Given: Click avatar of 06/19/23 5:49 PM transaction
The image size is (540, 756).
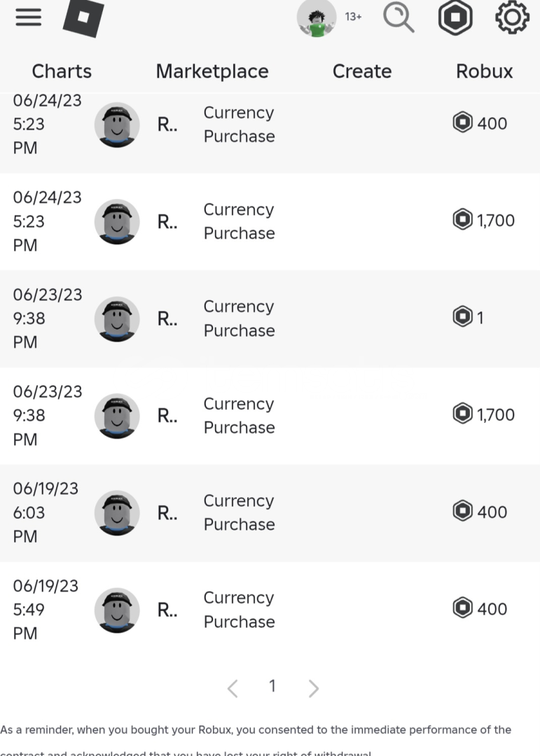Looking at the screenshot, I should tap(117, 610).
